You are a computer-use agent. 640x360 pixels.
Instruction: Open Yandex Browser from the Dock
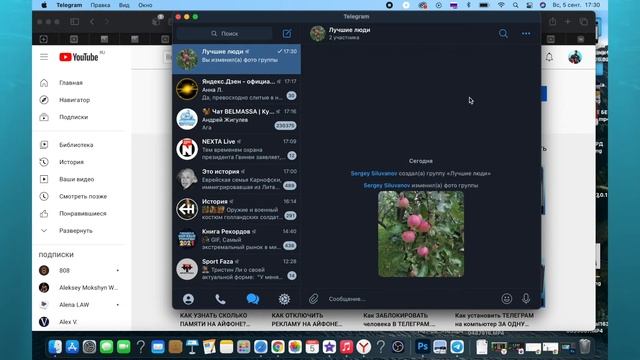coord(363,347)
